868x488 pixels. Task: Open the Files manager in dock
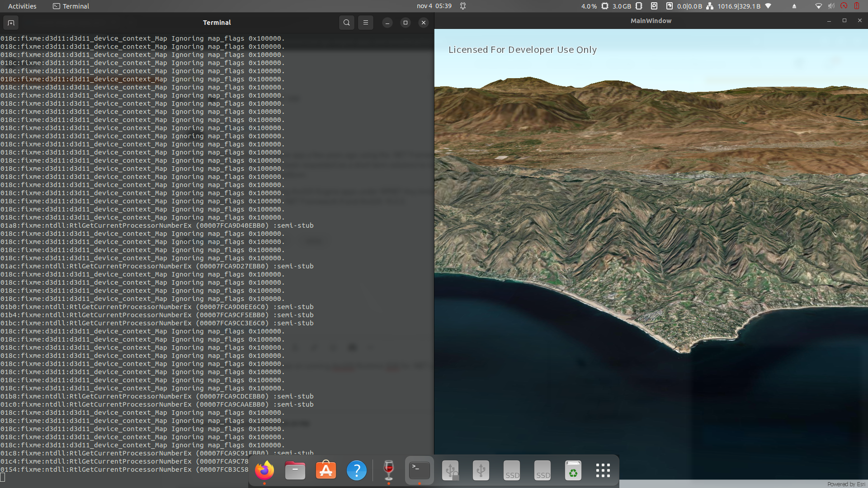click(x=295, y=470)
